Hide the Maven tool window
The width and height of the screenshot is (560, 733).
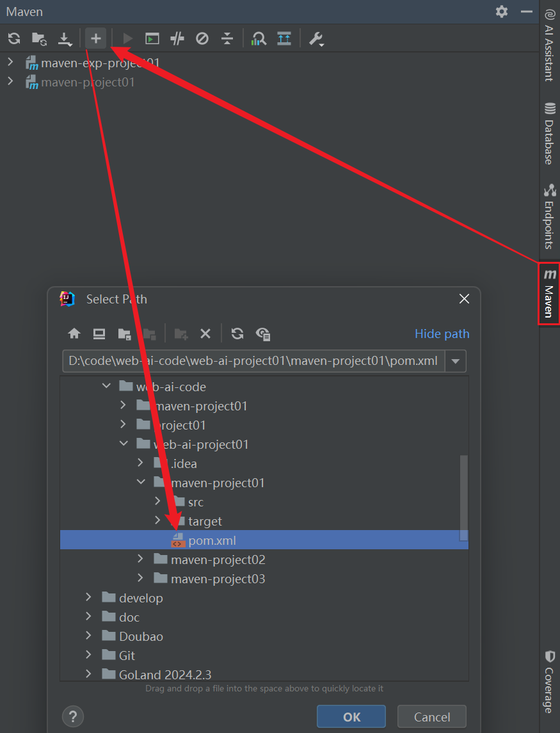click(x=526, y=12)
